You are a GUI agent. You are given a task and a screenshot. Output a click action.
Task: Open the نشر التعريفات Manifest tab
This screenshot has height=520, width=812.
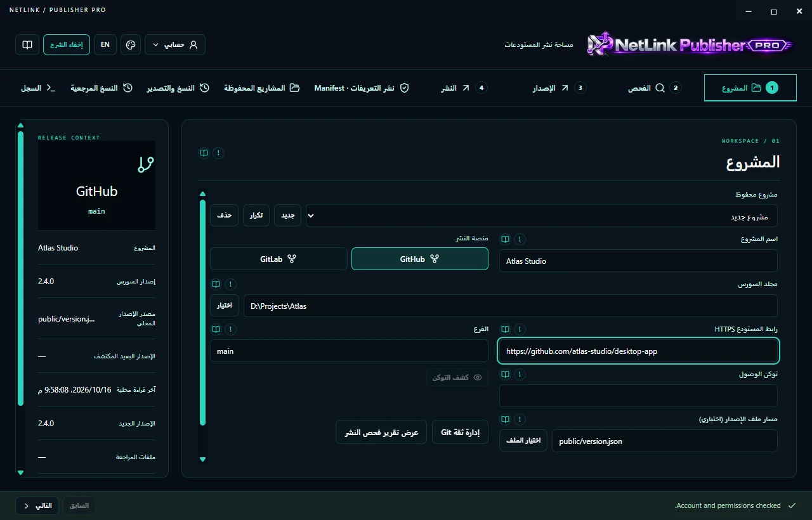[362, 88]
